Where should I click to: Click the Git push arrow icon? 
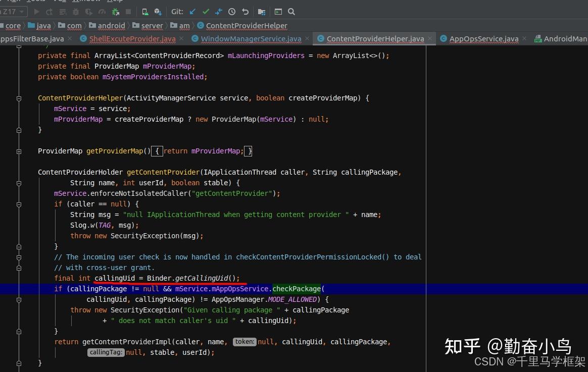click(x=218, y=12)
